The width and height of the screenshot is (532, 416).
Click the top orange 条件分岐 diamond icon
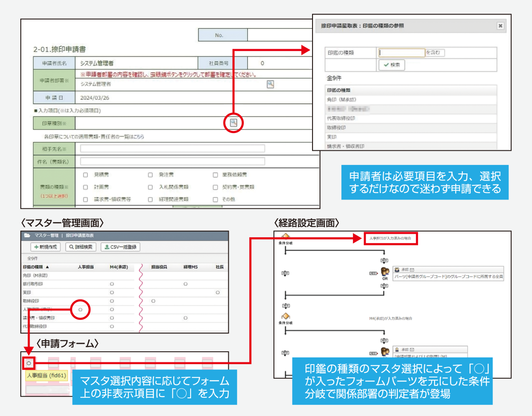(x=286, y=236)
